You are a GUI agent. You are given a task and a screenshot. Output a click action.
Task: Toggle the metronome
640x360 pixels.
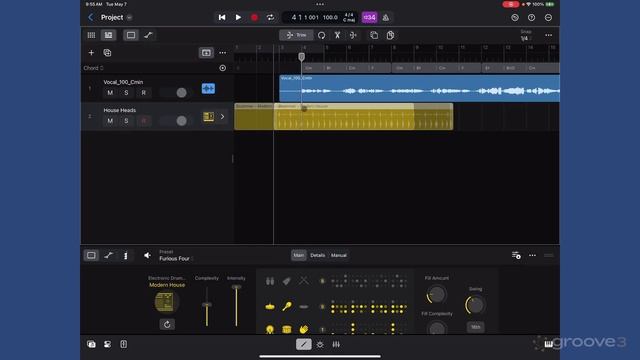pos(386,18)
